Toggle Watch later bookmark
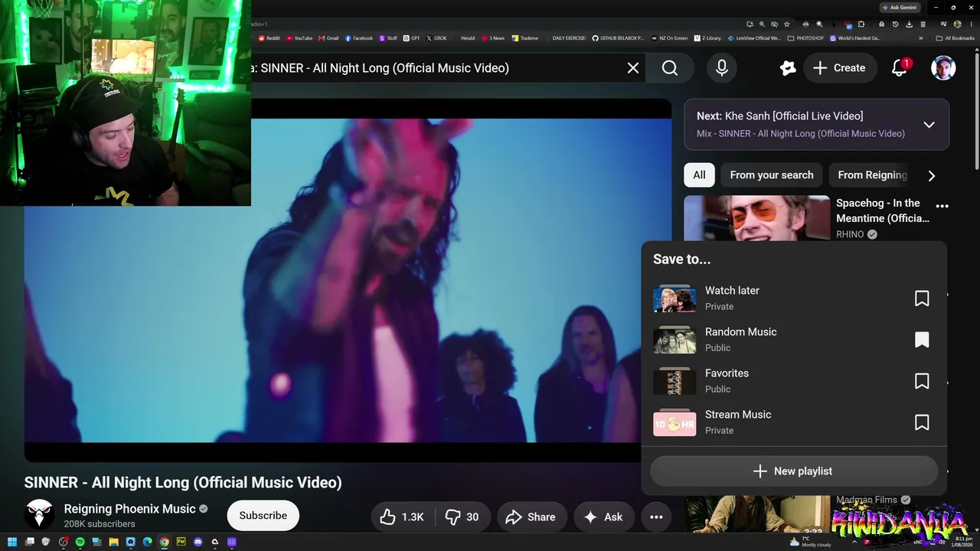 [x=922, y=298]
